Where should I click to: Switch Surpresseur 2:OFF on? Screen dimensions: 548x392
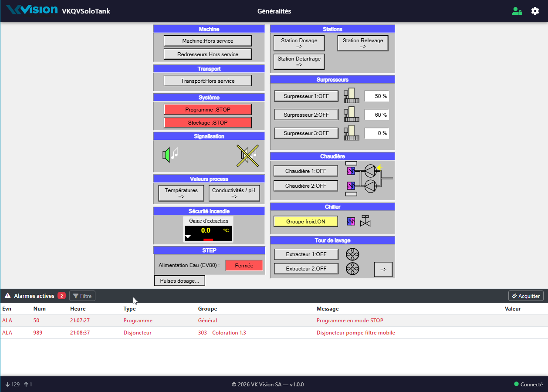coord(306,115)
